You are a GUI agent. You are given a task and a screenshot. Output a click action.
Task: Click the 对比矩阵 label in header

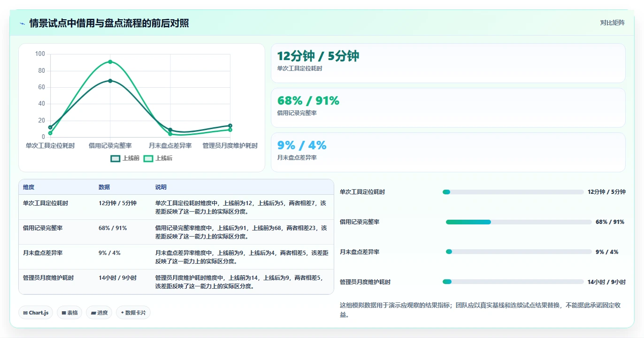(612, 23)
